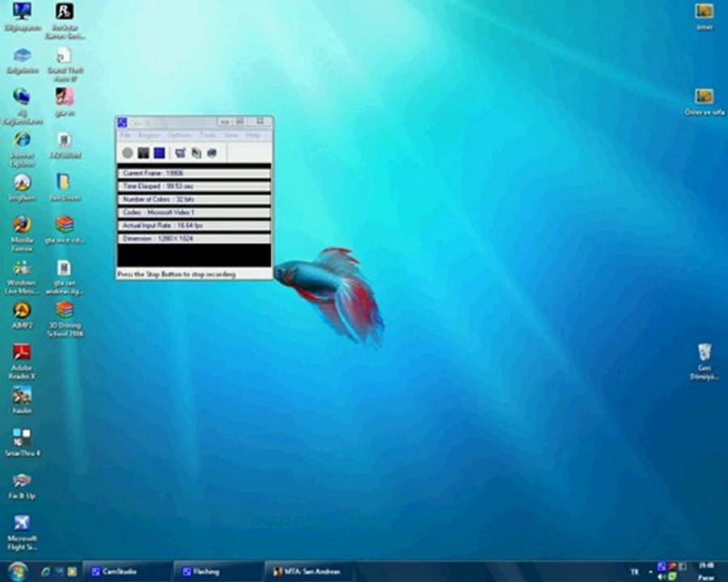Select the pink anime picture desktop icon

click(65, 102)
